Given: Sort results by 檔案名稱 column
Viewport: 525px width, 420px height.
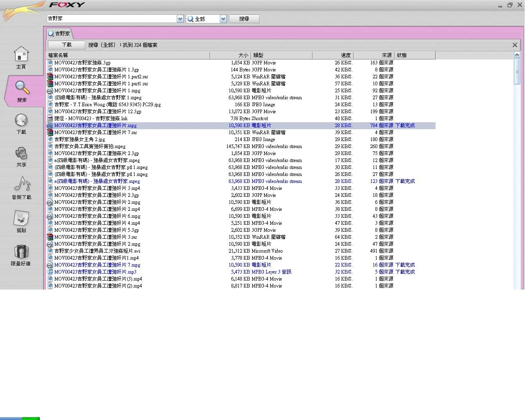Looking at the screenshot, I should [x=128, y=55].
